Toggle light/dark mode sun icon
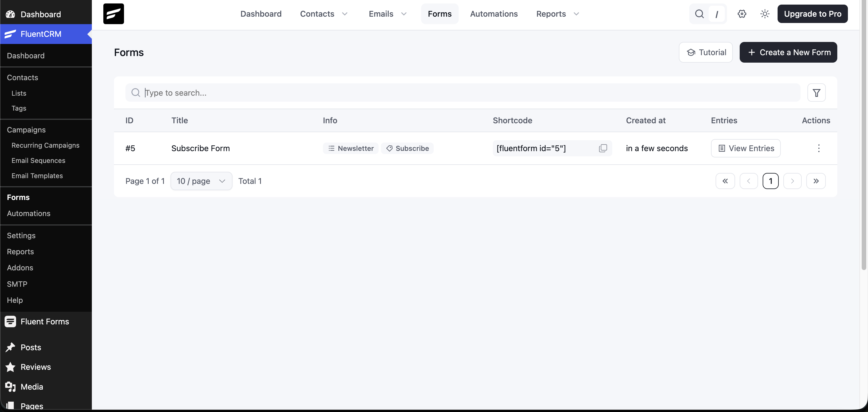Screen dimensions: 868x412 pyautogui.click(x=765, y=14)
